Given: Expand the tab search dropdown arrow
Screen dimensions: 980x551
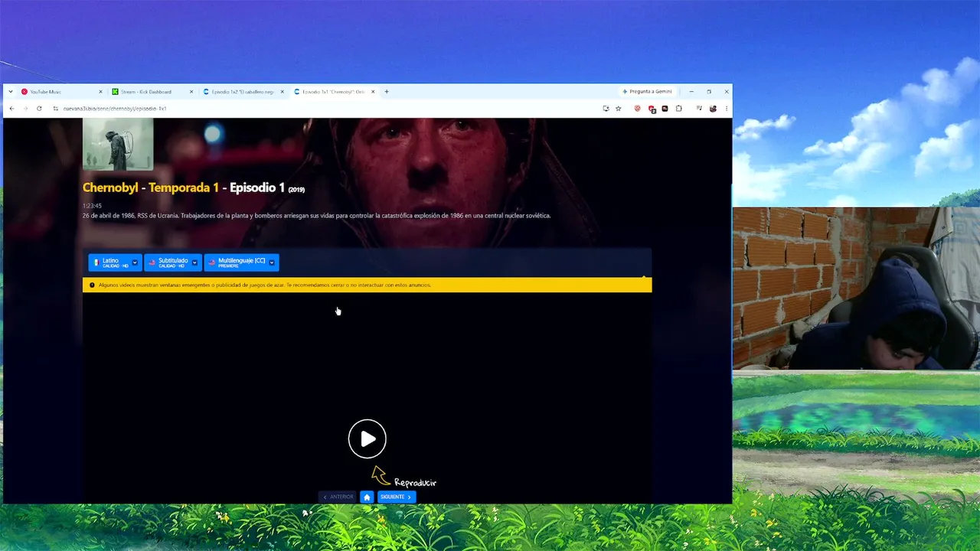Looking at the screenshot, I should [x=10, y=92].
